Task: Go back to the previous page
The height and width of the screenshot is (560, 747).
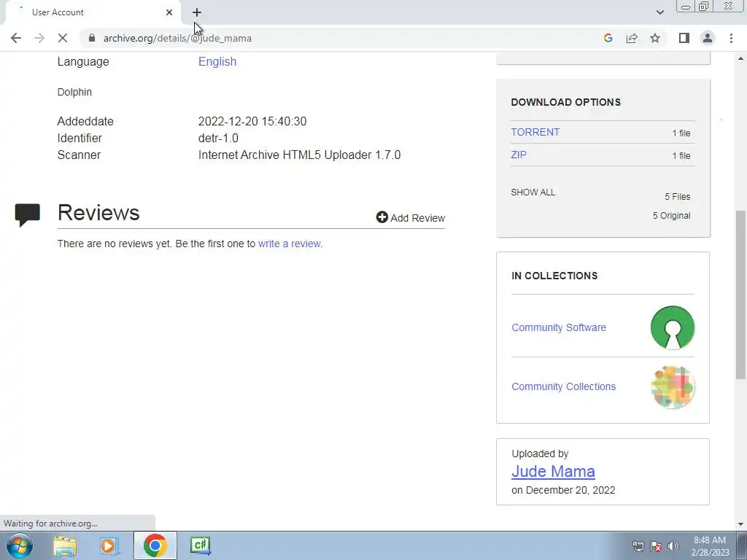Action: (16, 38)
